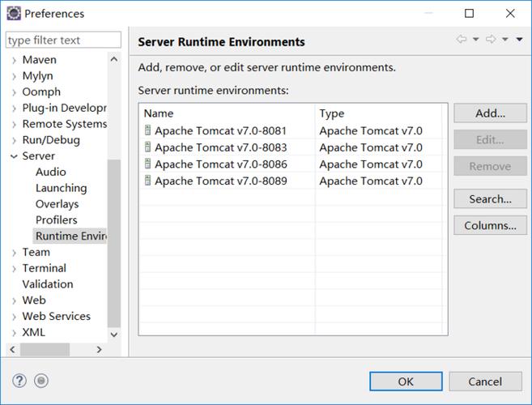Screen dimensions: 532x405
Task: Open the back history dropdown arrow
Action: pos(475,40)
